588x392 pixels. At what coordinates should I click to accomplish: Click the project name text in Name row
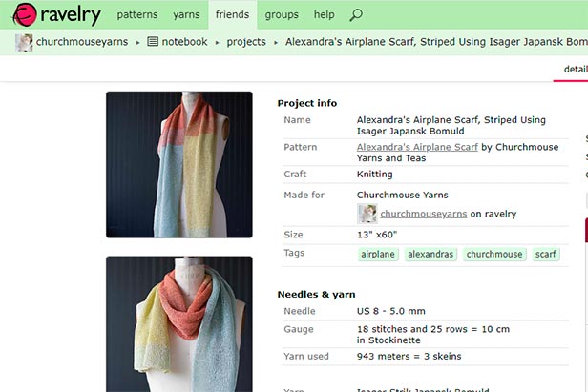451,125
